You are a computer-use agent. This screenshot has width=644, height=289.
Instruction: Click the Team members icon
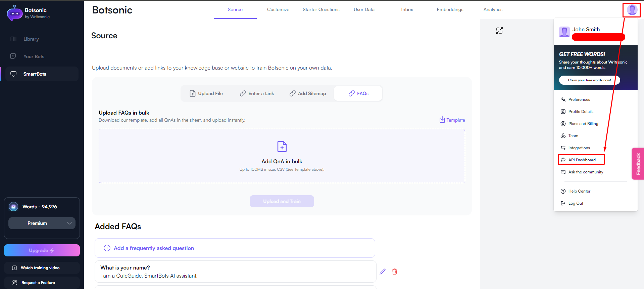pos(563,136)
